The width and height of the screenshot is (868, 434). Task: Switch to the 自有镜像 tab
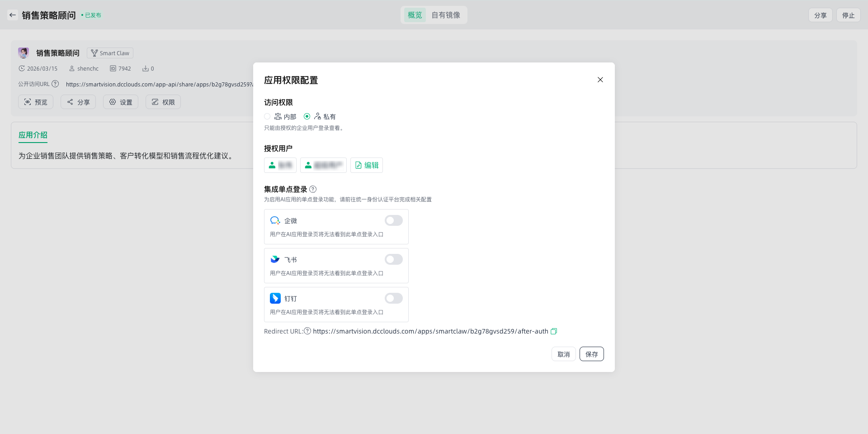coord(445,15)
